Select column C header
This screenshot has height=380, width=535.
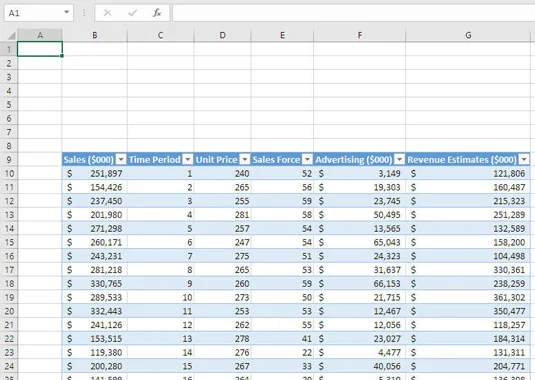(x=160, y=35)
